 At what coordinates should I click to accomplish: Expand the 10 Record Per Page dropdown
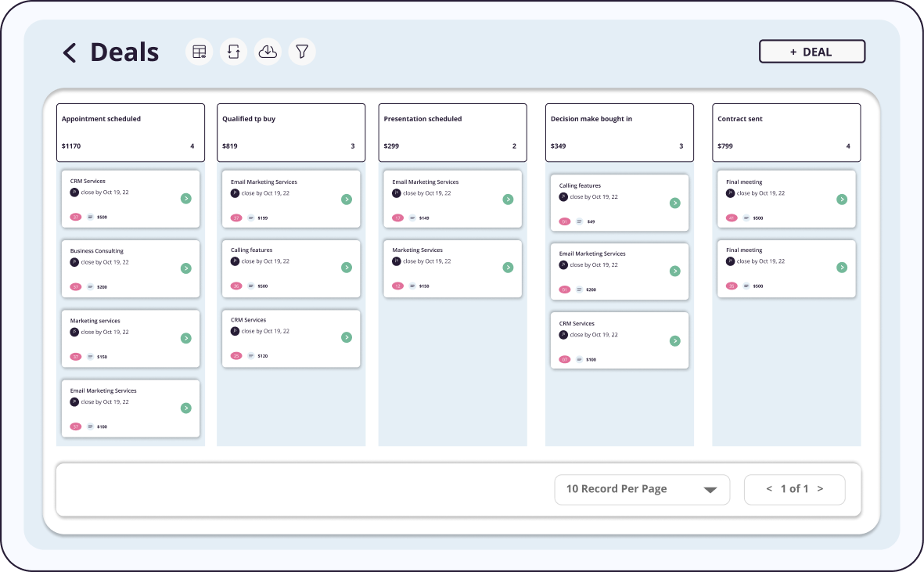(642, 489)
